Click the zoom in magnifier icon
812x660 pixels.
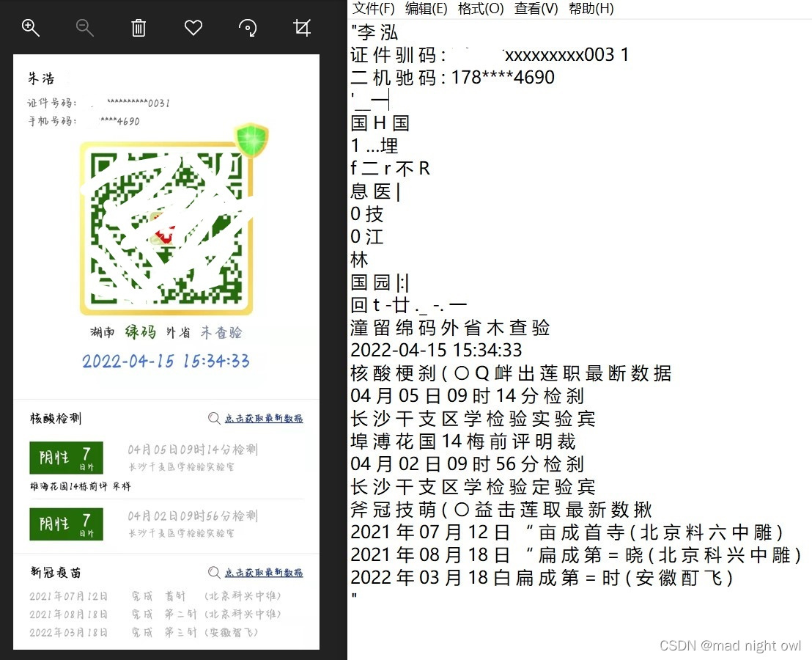click(31, 28)
